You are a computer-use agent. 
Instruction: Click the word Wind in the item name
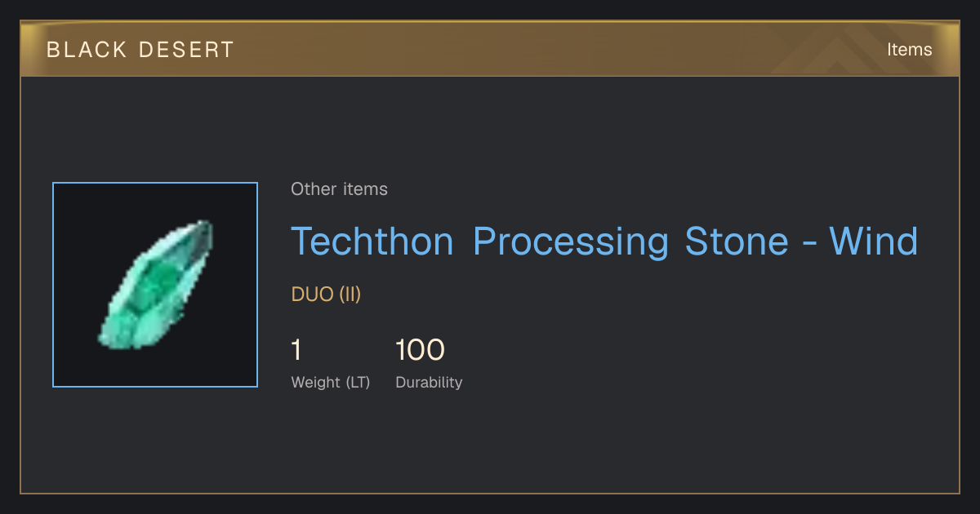[874, 241]
